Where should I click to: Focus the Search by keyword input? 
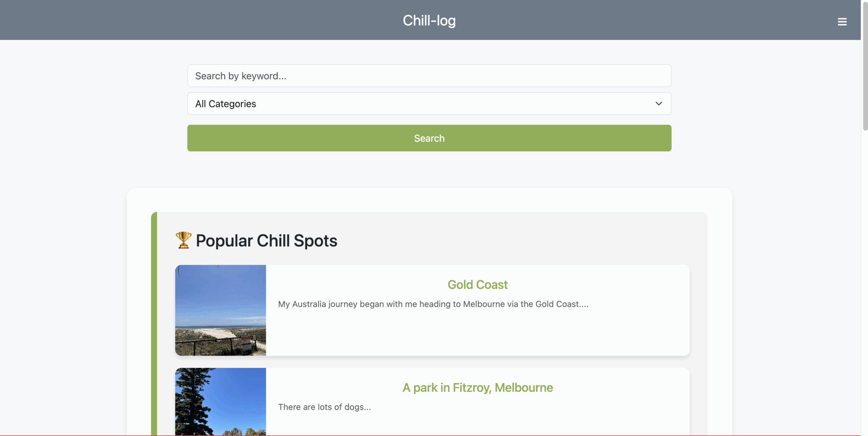pyautogui.click(x=429, y=76)
